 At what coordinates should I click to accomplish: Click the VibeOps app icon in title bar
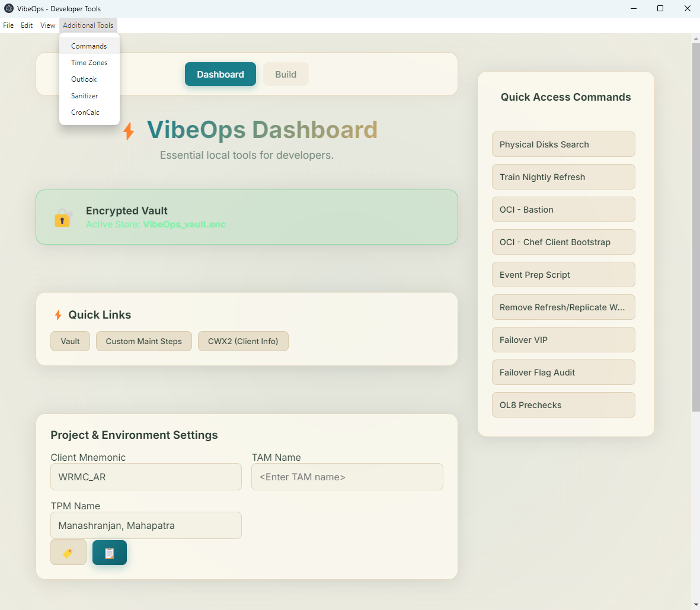coord(8,8)
